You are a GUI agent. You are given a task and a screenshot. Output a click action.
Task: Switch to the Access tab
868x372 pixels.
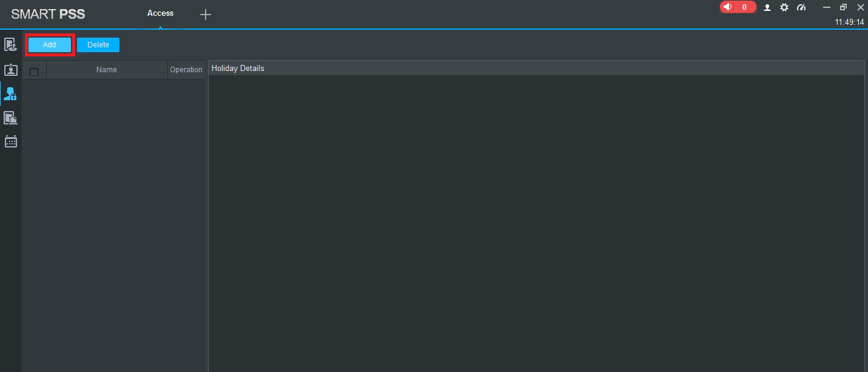coord(160,13)
